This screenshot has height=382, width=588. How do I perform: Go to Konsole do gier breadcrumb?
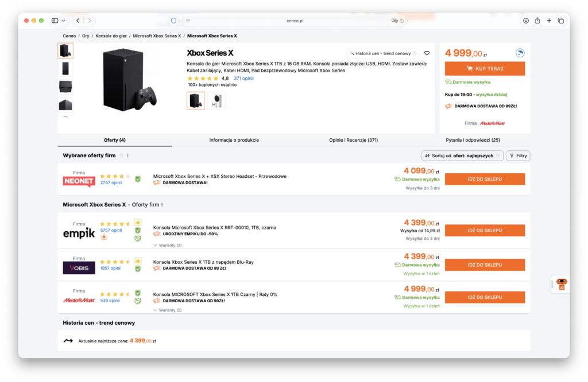pyautogui.click(x=111, y=36)
